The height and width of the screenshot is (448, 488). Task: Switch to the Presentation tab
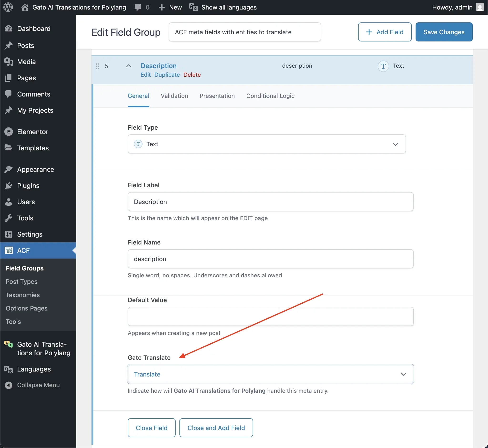click(217, 96)
